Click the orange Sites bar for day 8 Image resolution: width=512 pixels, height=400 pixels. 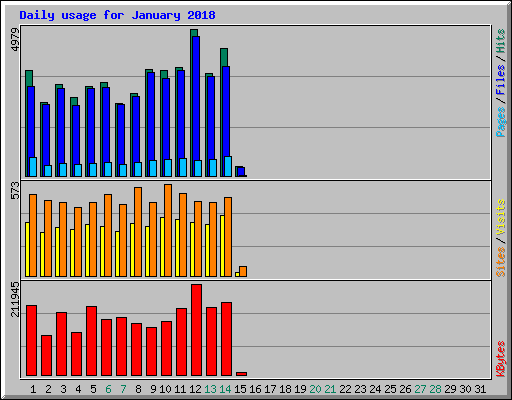138,232
